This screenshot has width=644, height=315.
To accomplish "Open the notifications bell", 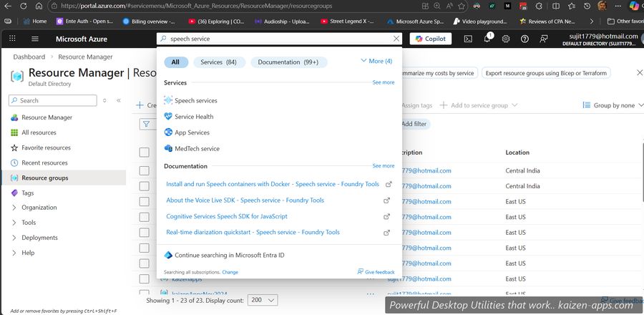I will 487,39.
